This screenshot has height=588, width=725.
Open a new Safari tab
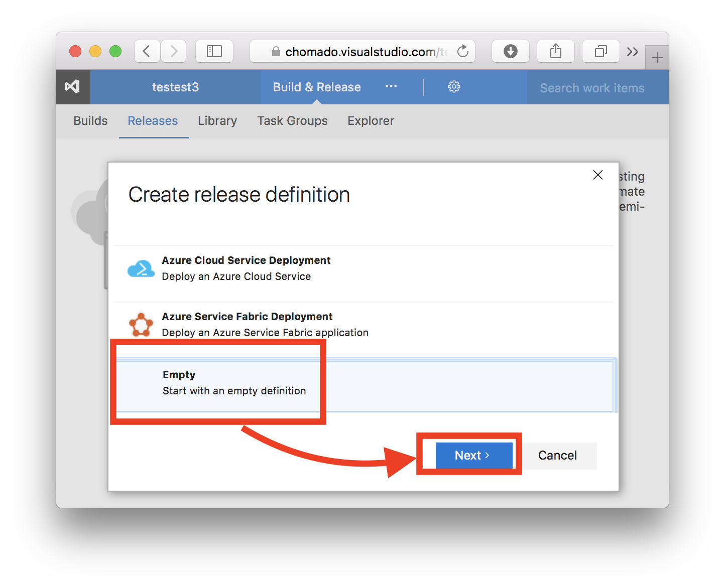[657, 58]
